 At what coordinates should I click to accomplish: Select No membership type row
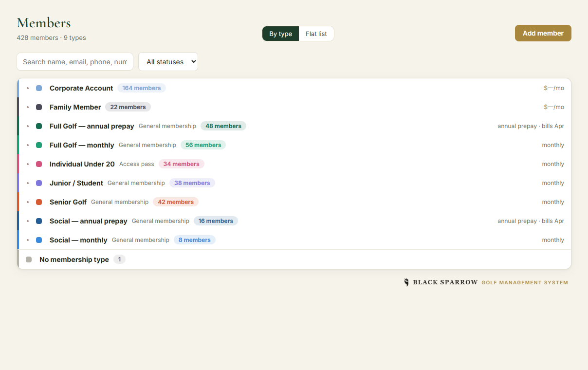[x=294, y=259]
